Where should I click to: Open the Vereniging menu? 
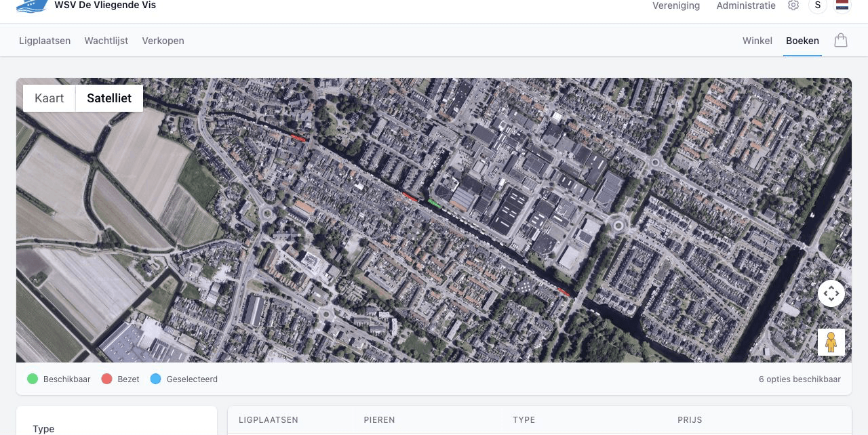click(x=676, y=5)
